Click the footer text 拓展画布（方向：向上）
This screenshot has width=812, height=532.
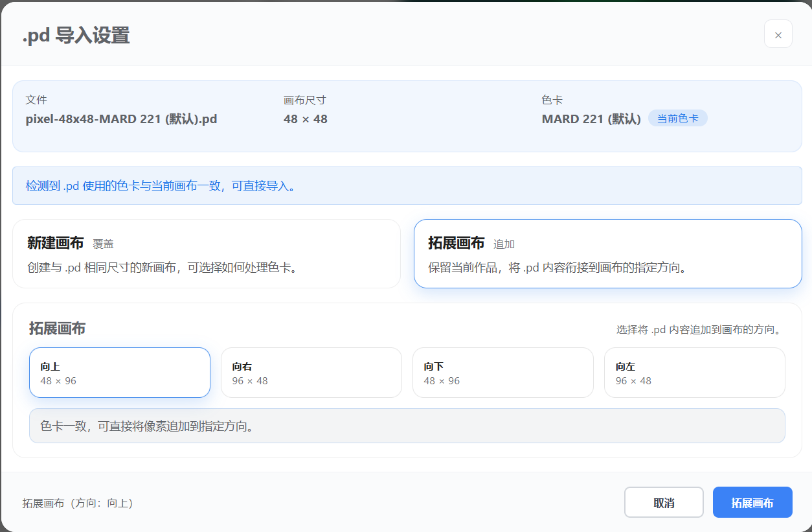[x=78, y=503]
